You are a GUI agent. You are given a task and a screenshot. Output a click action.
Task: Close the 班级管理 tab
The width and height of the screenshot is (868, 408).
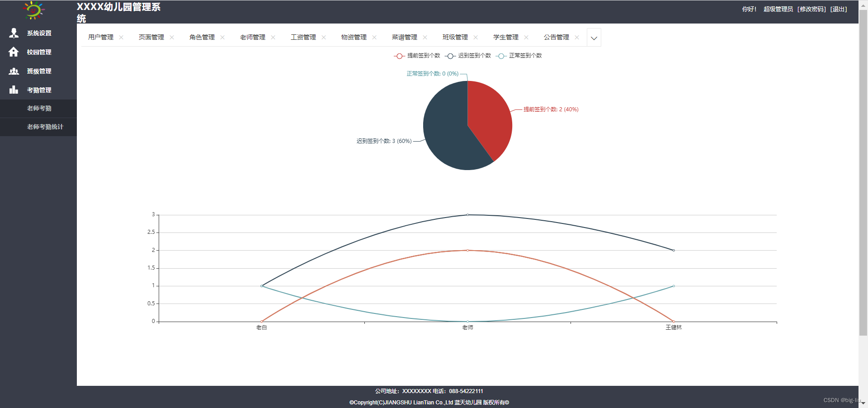point(476,38)
